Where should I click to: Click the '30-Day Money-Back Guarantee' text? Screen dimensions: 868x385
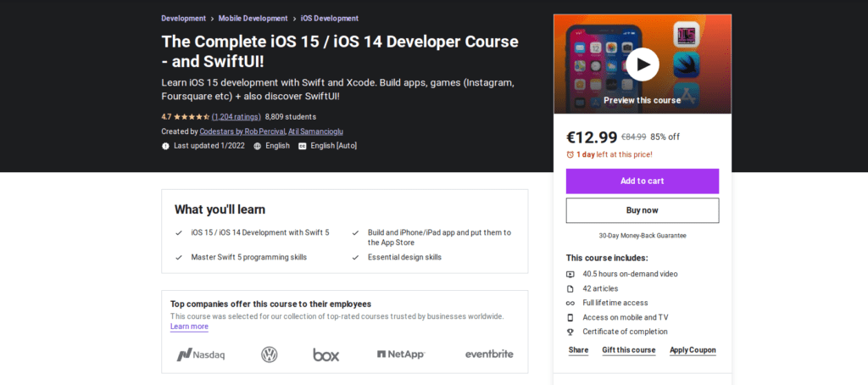click(643, 236)
